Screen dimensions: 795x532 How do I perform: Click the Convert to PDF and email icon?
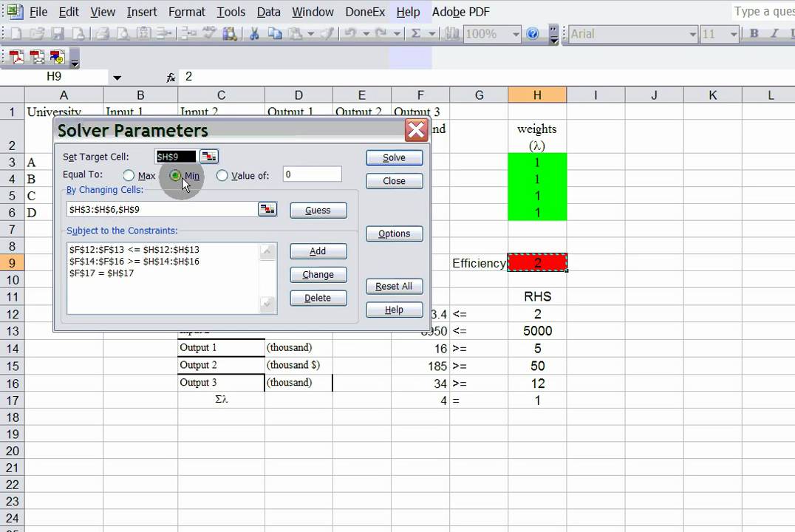(37, 58)
